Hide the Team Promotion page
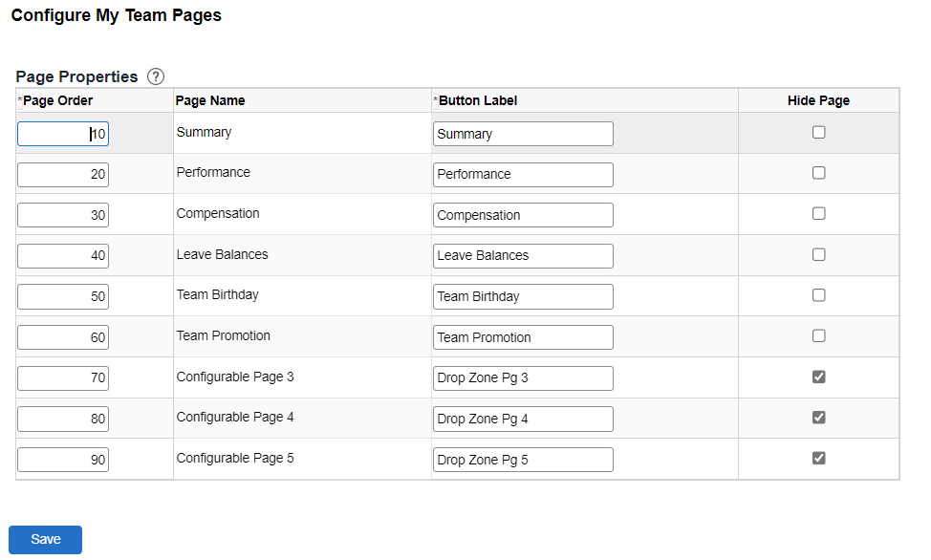 click(x=818, y=335)
